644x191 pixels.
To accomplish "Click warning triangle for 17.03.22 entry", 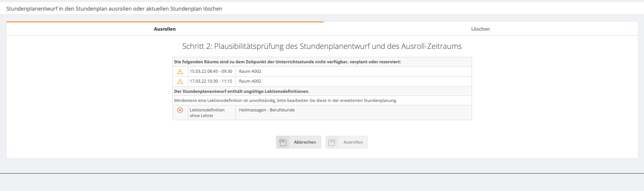I will coord(180,81).
